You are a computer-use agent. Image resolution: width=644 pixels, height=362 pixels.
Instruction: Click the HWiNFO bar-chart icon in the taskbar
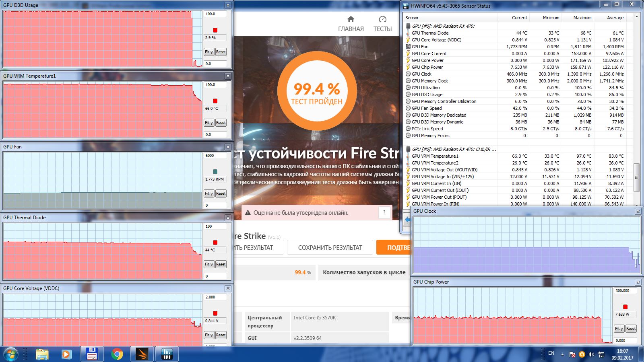coord(167,354)
